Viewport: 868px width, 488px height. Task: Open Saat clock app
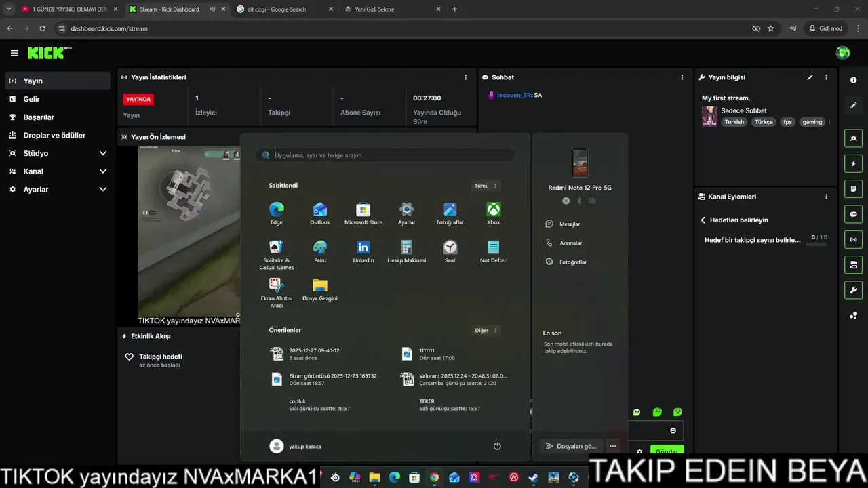(450, 251)
